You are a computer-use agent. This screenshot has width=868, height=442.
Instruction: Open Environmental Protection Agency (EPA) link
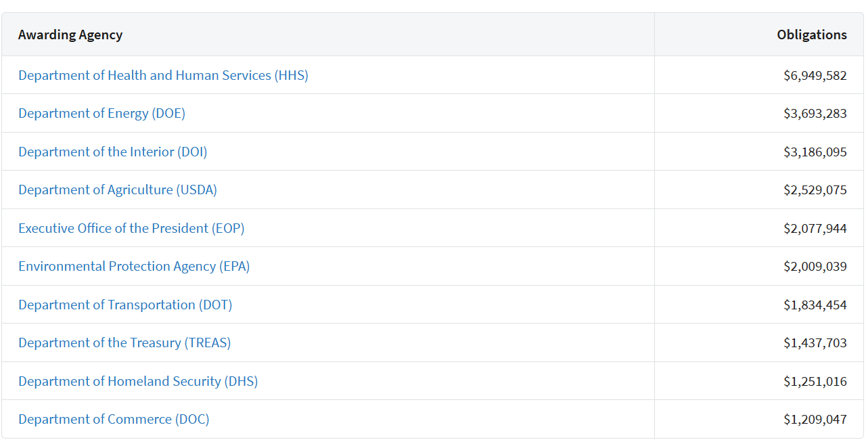point(134,266)
